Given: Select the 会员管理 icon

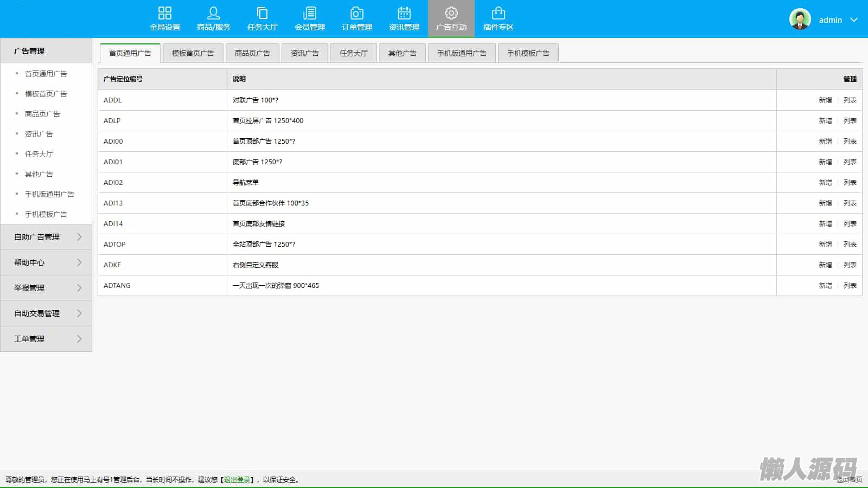Looking at the screenshot, I should pyautogui.click(x=310, y=13).
